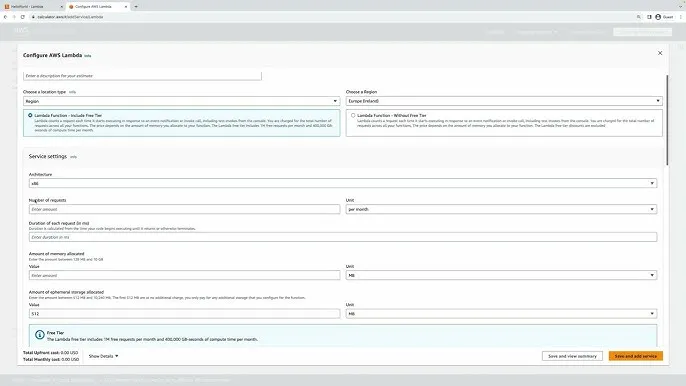
Task: Open Info link beside Configure AWS Lambda
Action: click(88, 56)
